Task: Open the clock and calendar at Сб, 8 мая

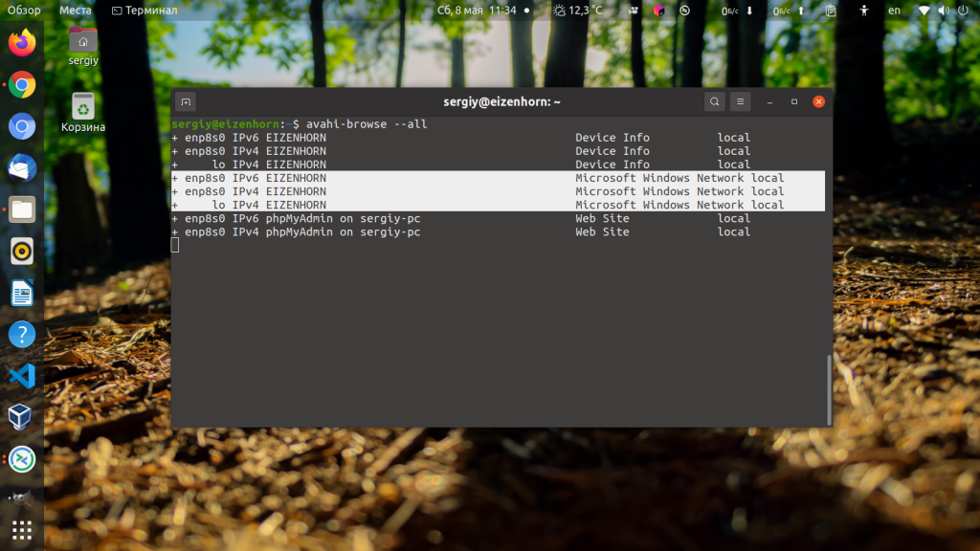Action: tap(477, 10)
